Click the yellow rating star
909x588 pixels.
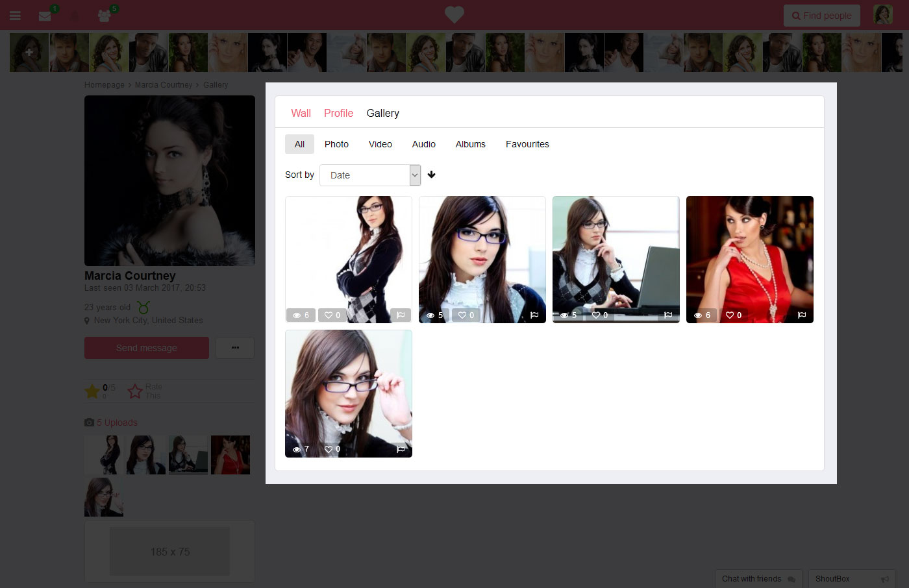[x=92, y=391]
